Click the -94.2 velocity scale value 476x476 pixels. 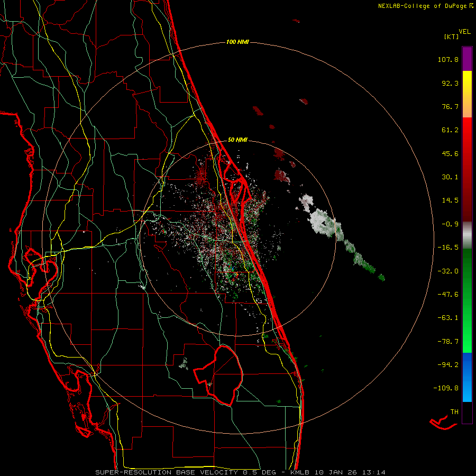pos(448,364)
